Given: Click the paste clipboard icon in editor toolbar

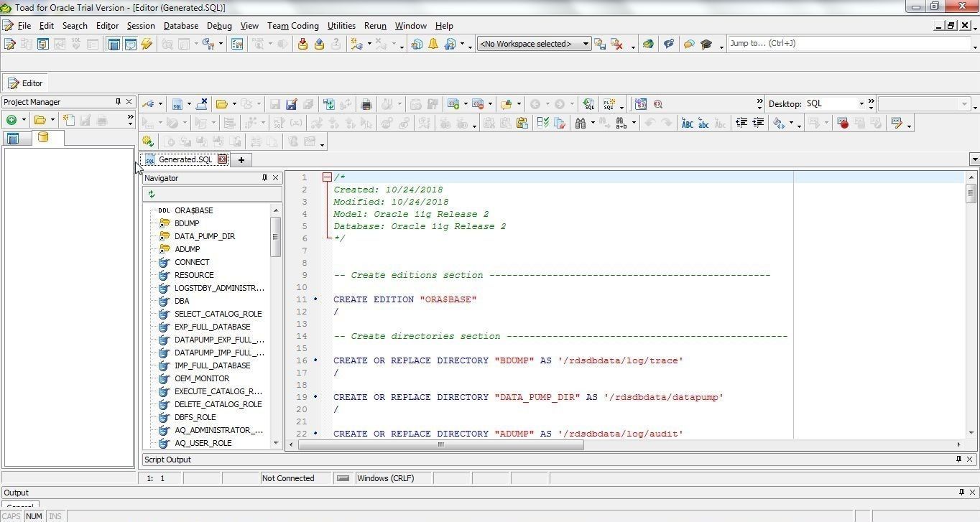Looking at the screenshot, I should pos(522,123).
